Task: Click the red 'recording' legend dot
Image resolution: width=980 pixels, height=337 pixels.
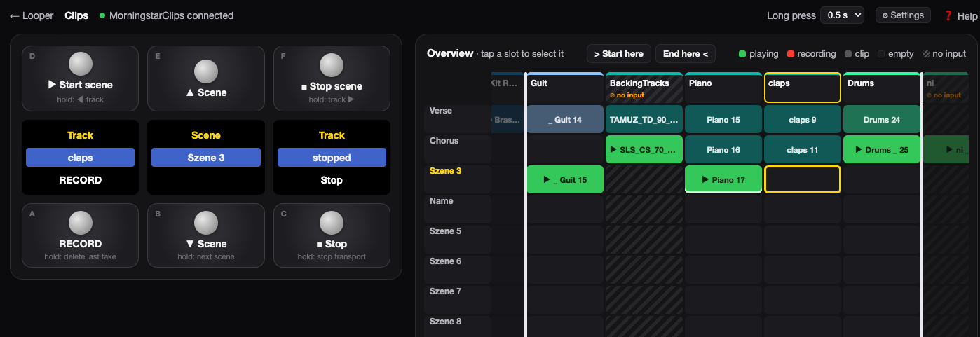Action: (791, 54)
